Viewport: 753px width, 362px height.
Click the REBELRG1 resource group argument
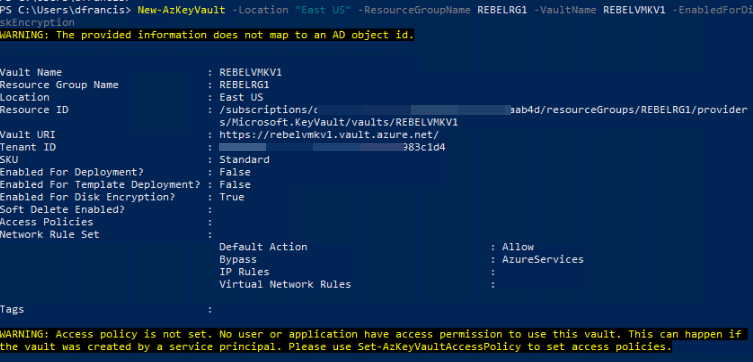(x=502, y=10)
